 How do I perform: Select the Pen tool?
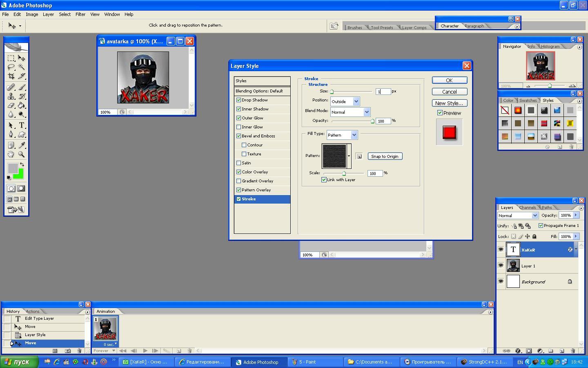coord(11,134)
